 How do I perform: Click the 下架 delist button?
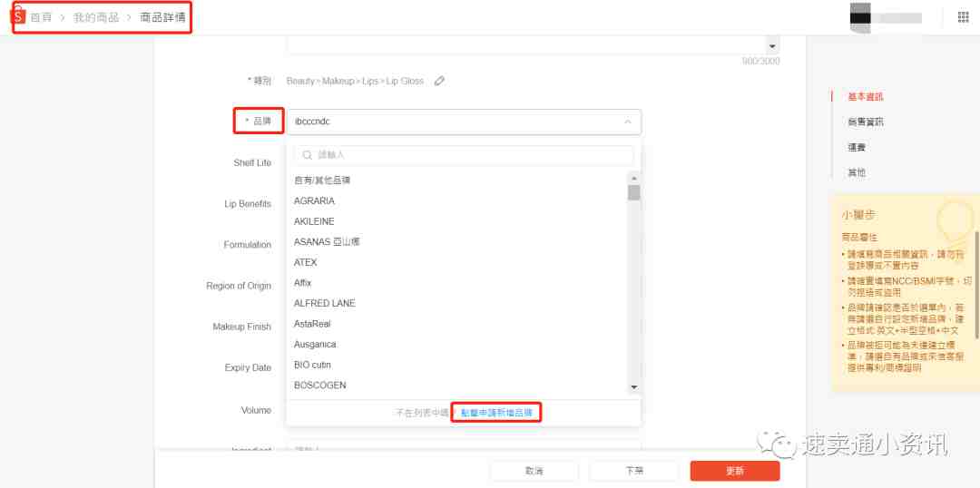(634, 471)
